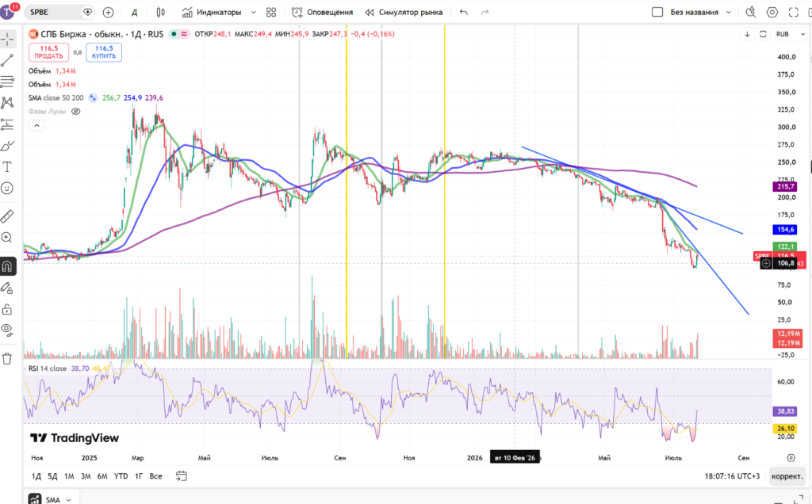
Task: Select the trend line drawing tool
Action: (x=7, y=60)
